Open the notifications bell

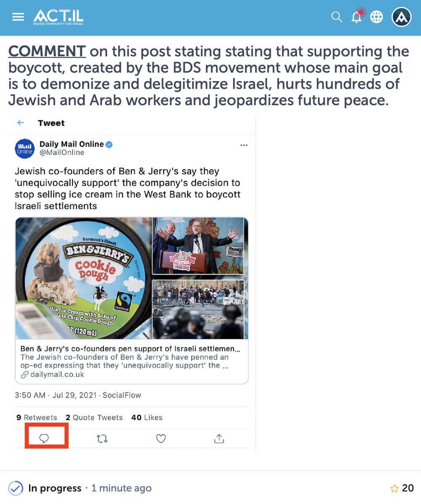coord(357,16)
